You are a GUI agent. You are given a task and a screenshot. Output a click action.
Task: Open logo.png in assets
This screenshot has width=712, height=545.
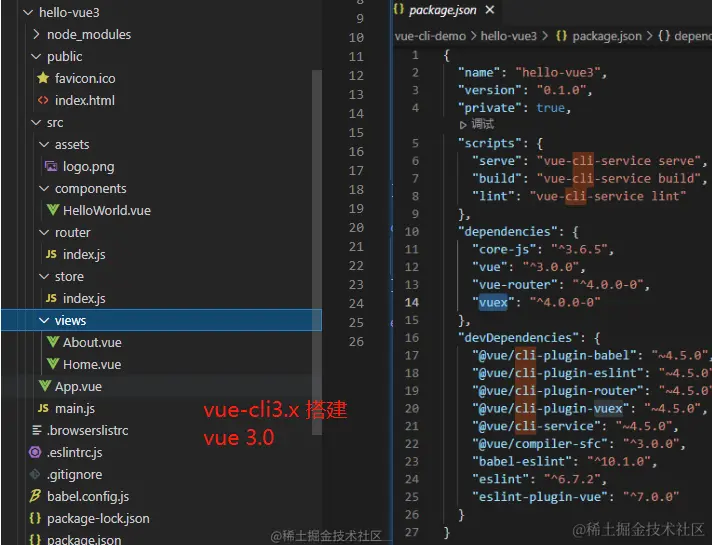89,167
